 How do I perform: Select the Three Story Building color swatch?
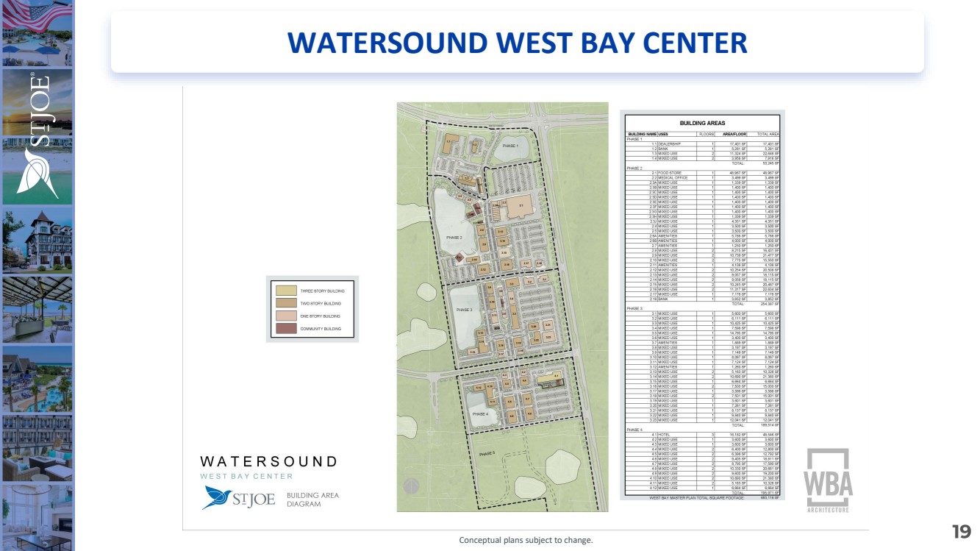coord(285,291)
